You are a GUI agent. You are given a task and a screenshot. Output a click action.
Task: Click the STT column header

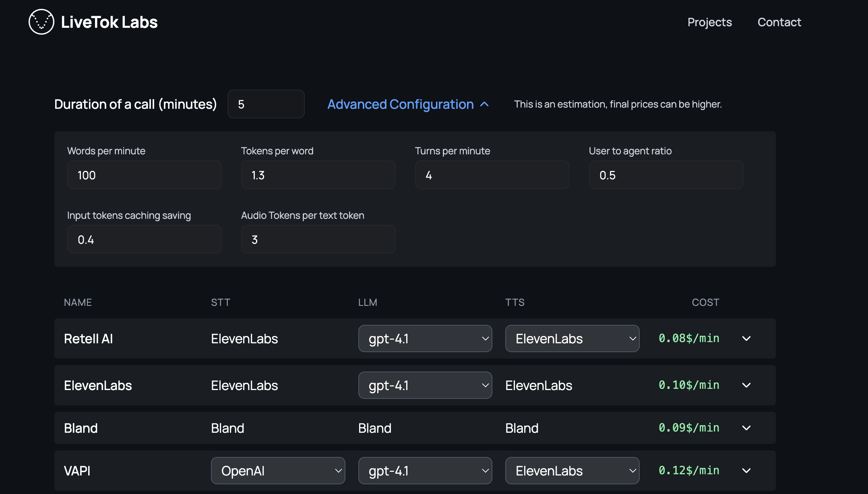click(221, 302)
